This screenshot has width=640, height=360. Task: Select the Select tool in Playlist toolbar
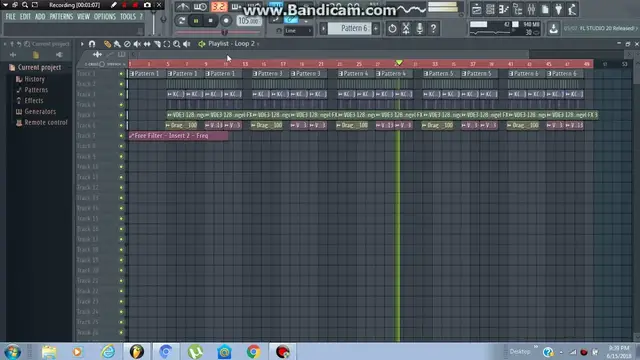click(167, 44)
